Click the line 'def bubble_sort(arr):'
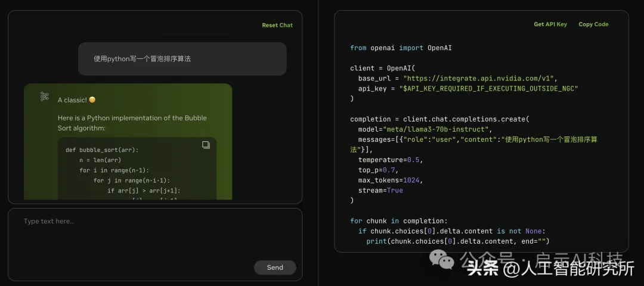The height and width of the screenshot is (286, 644). [x=103, y=150]
